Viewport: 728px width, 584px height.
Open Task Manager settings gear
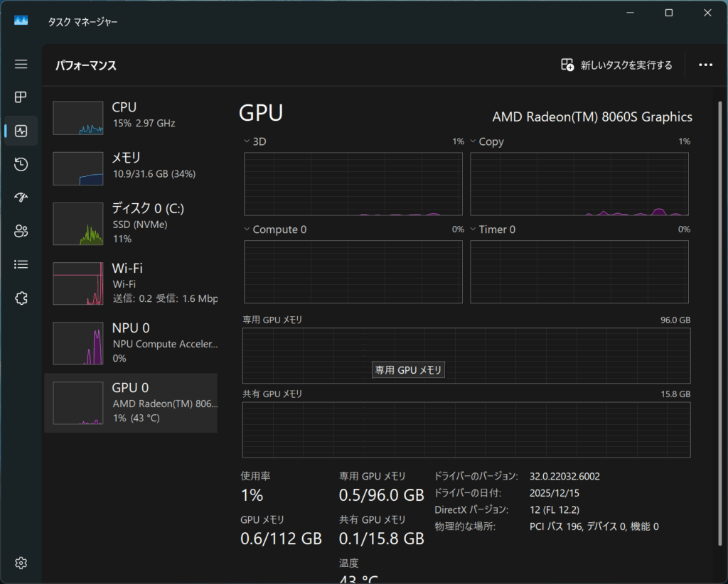coord(21,563)
